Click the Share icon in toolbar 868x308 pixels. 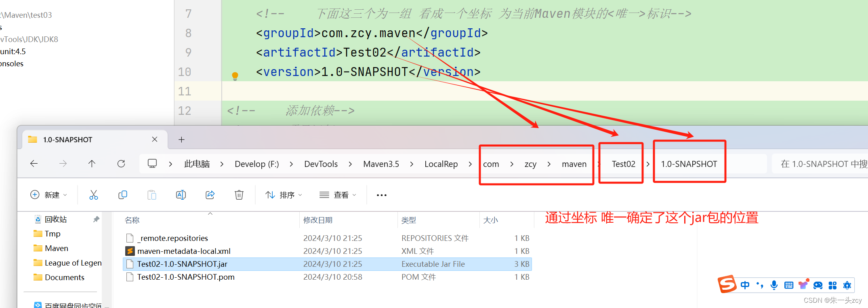[210, 195]
